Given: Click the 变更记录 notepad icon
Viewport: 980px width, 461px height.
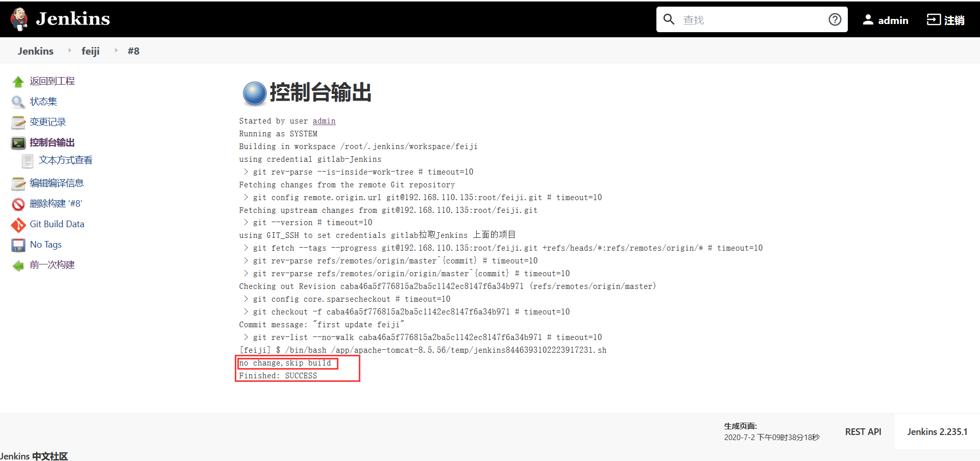Looking at the screenshot, I should coord(18,123).
